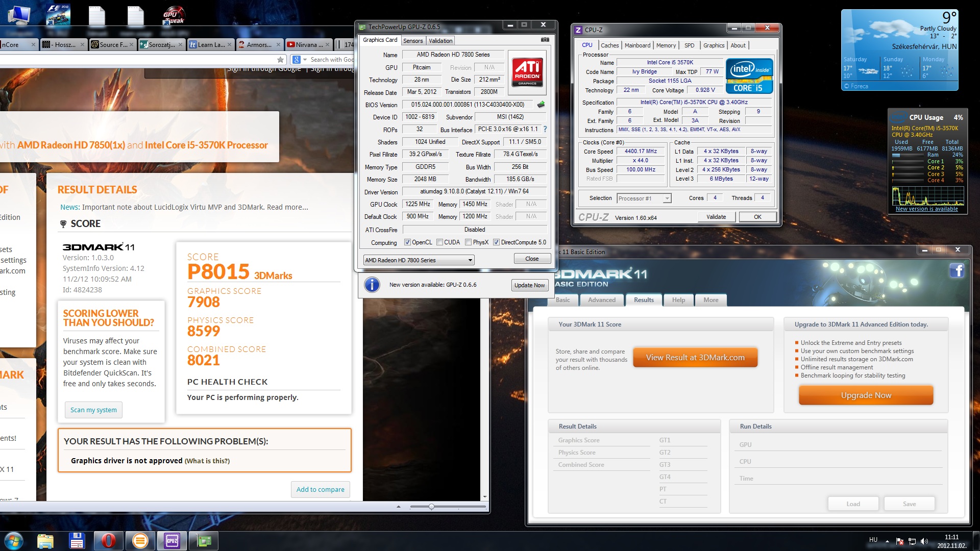Click Add to compare button
Viewport: 980px width, 551px height.
(x=321, y=489)
